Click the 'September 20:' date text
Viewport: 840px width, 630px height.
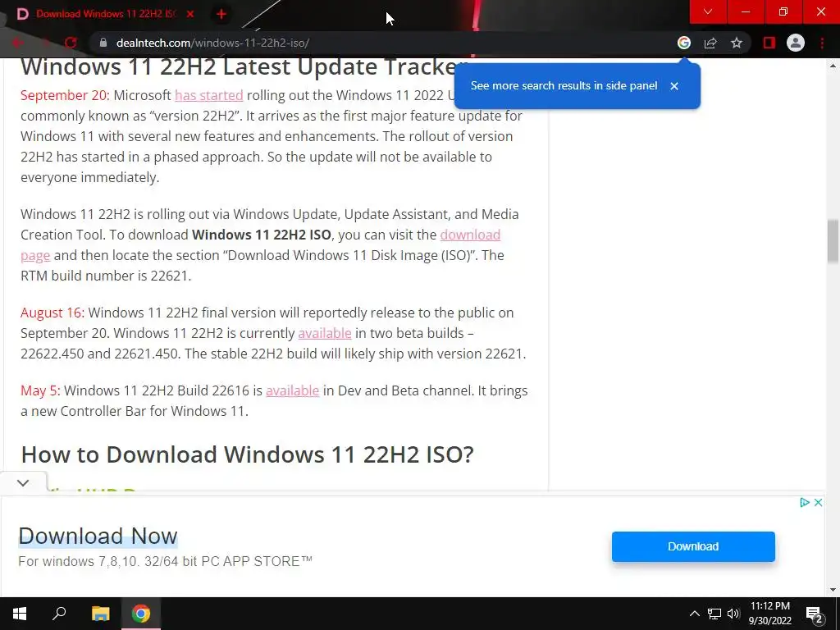(x=65, y=95)
